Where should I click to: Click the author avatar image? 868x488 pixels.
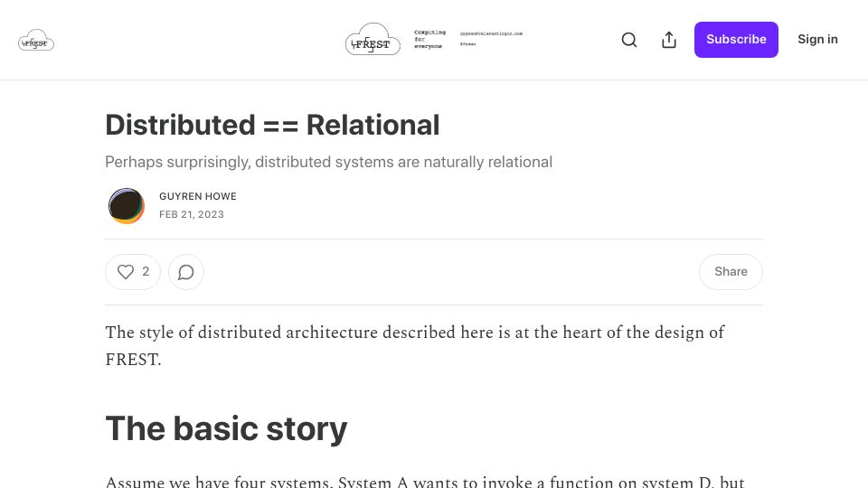pyautogui.click(x=127, y=206)
